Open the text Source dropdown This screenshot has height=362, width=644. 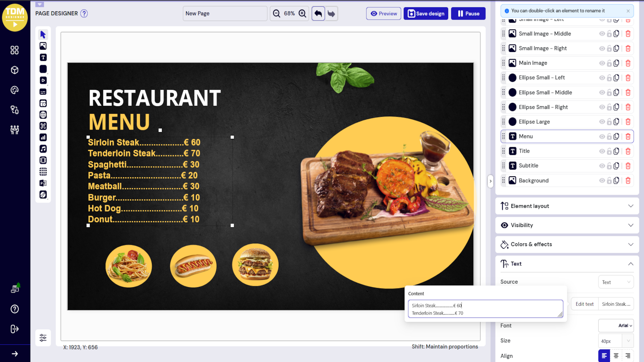pyautogui.click(x=616, y=282)
